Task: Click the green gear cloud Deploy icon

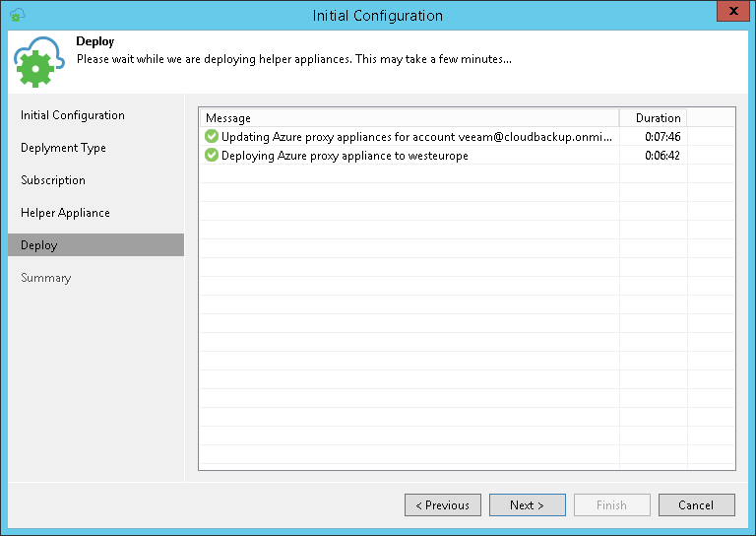Action: click(x=39, y=61)
